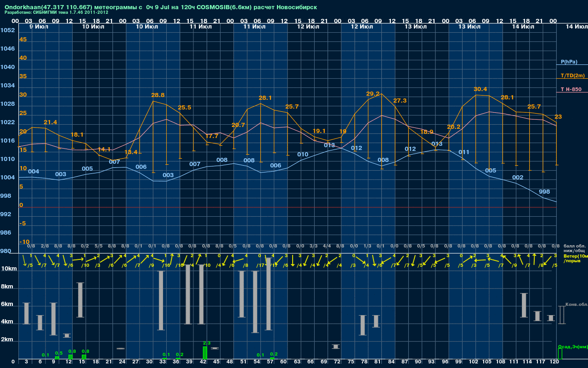Click the 6km height axis label
588x368 pixels.
pyautogui.click(x=7, y=304)
